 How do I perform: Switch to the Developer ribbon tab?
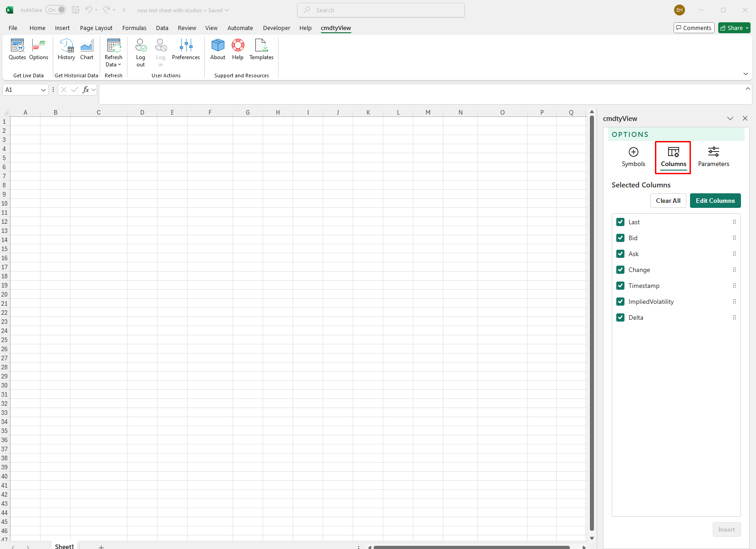(x=276, y=28)
